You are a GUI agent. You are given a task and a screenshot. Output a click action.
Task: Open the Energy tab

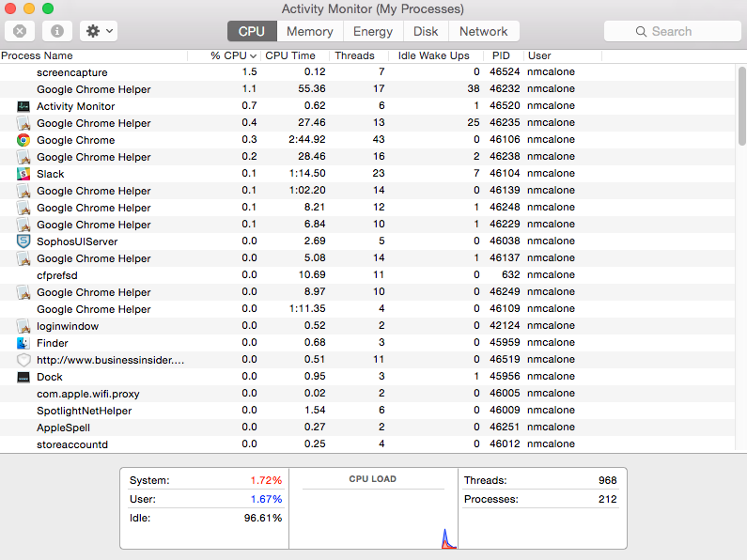point(373,31)
